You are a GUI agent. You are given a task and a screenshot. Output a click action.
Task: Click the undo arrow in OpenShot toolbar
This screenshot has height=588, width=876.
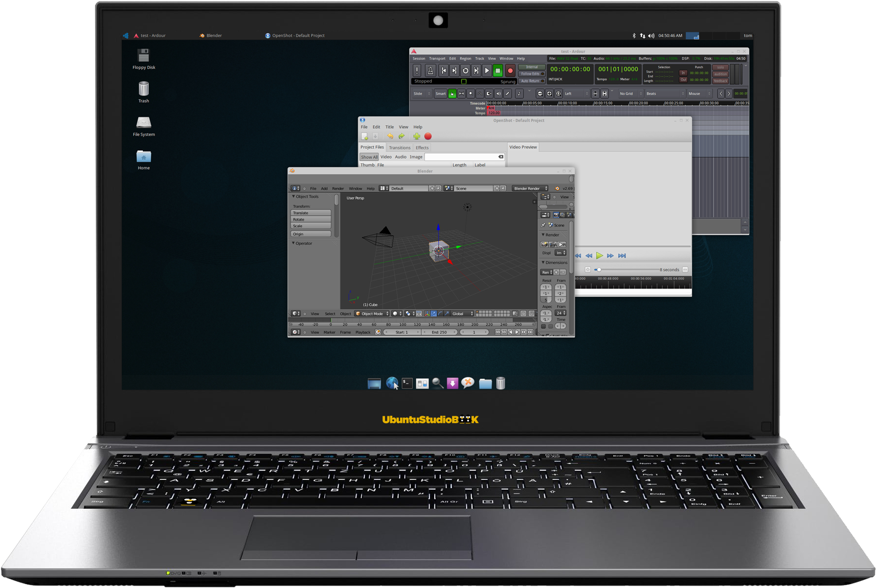pos(390,136)
